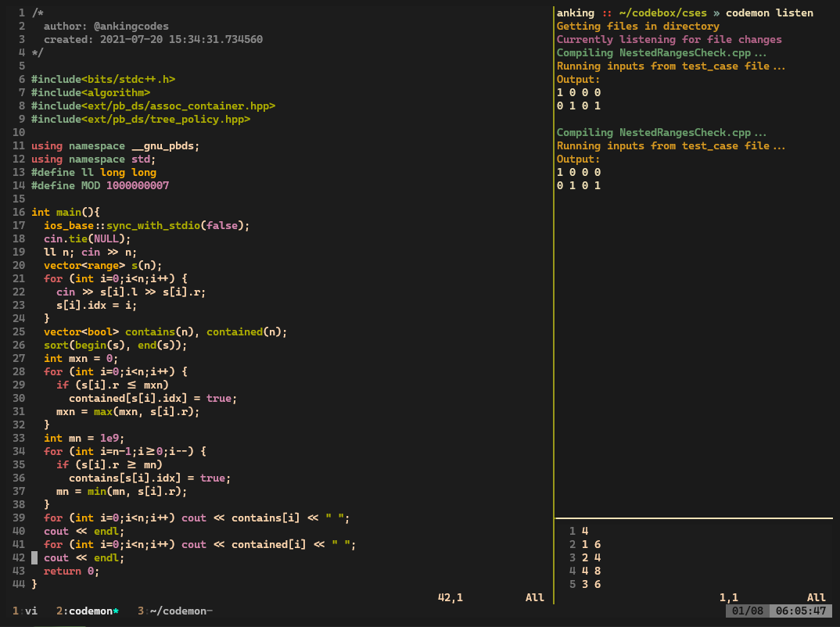Click the vertical divider between panes

click(x=553, y=313)
